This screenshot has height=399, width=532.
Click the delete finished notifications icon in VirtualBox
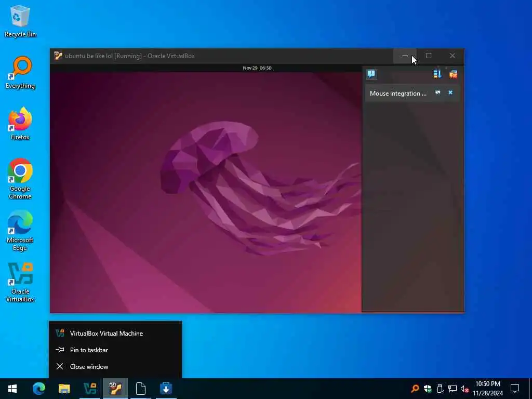point(453,74)
